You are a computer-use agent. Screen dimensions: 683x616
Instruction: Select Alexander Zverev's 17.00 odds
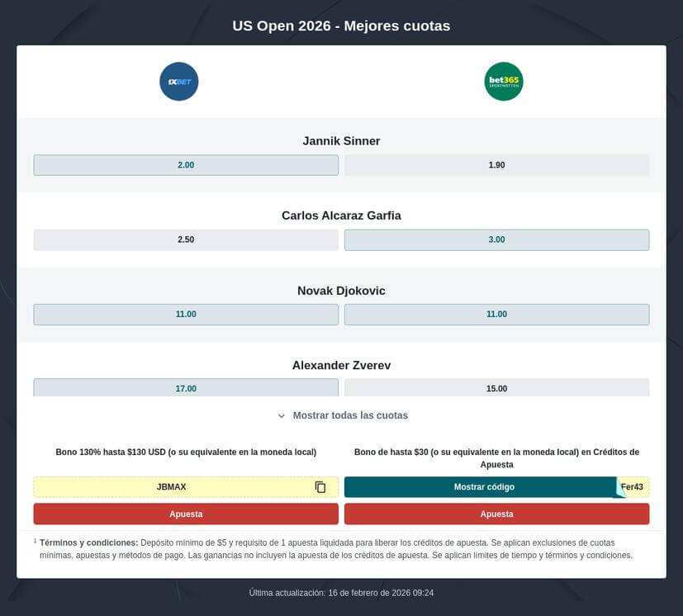tap(186, 388)
